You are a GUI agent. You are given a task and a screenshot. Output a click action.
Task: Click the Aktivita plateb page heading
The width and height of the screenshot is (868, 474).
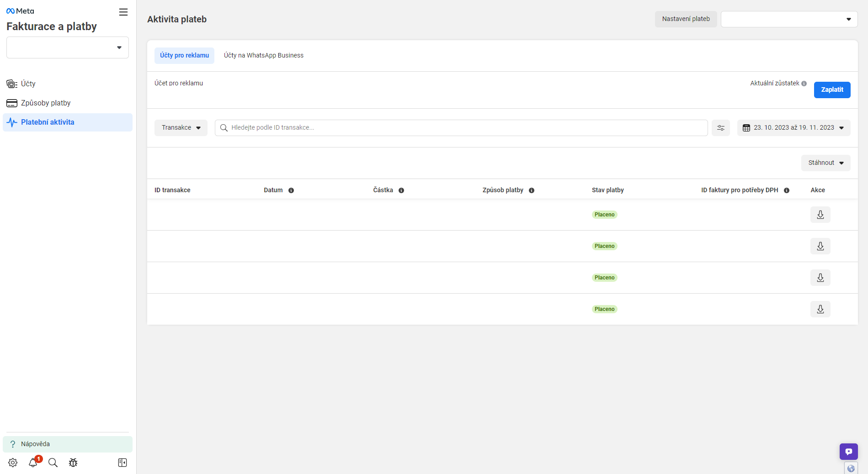coord(177,19)
